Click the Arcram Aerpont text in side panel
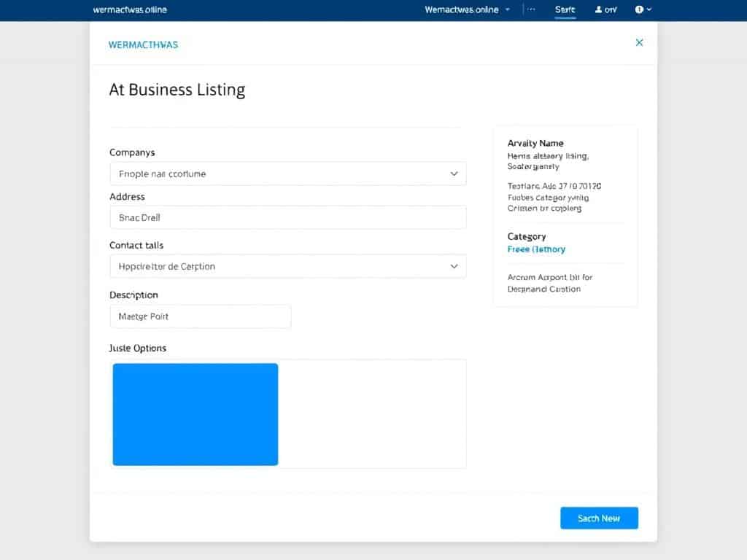The height and width of the screenshot is (560, 747). [550, 277]
